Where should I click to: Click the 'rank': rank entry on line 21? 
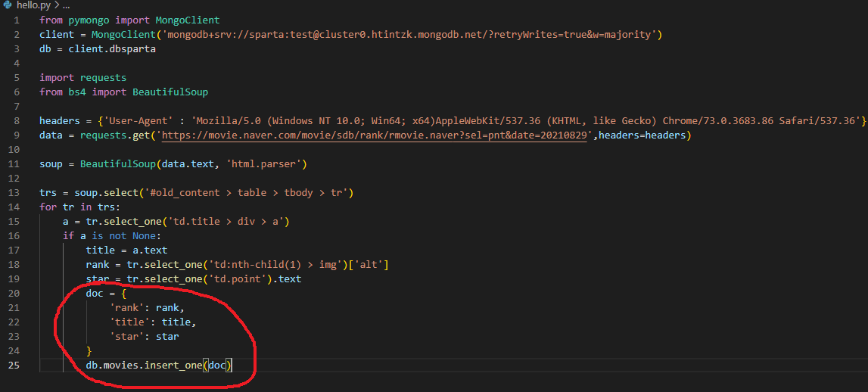tap(147, 308)
